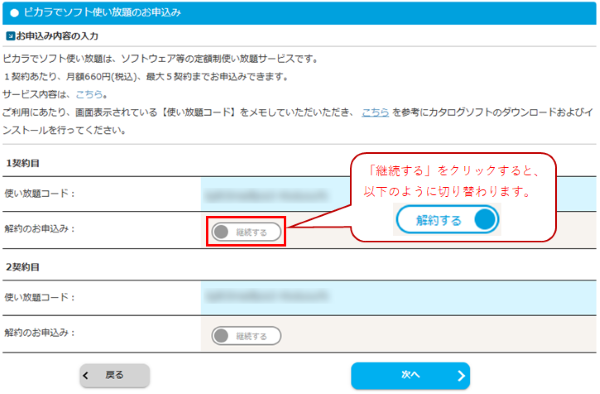Open the サービス内容 こちら link

(x=89, y=94)
